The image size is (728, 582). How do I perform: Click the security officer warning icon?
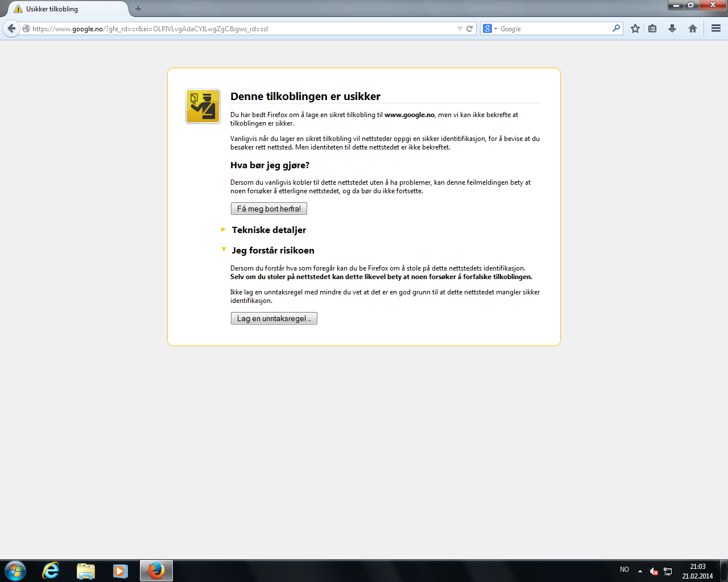(x=203, y=106)
